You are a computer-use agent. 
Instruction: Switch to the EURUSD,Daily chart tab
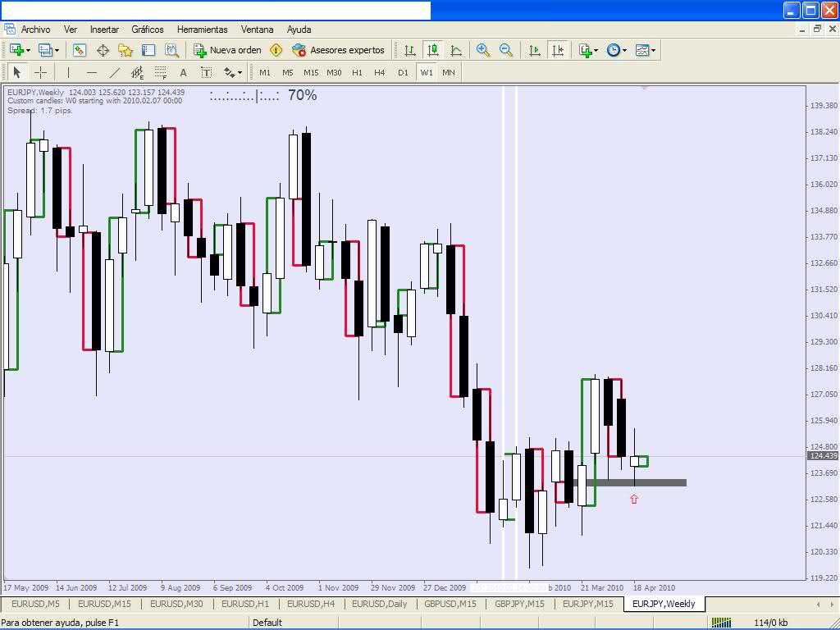(379, 604)
